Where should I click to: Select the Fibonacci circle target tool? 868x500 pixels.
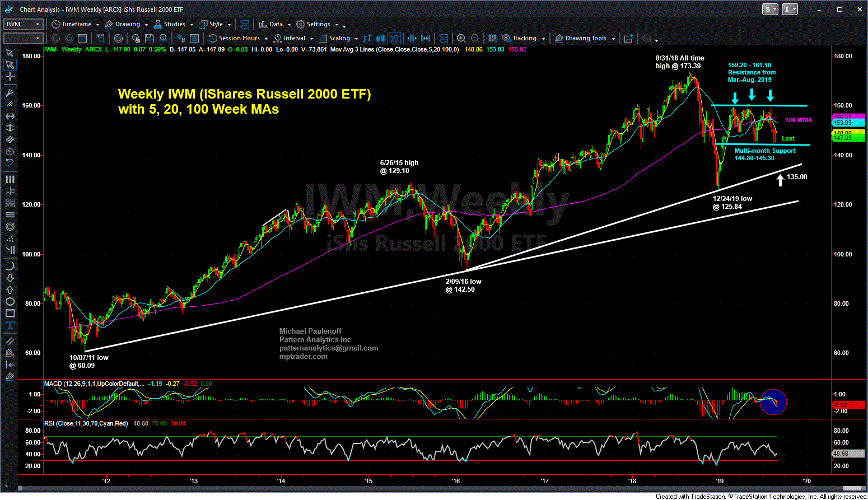coord(10,227)
